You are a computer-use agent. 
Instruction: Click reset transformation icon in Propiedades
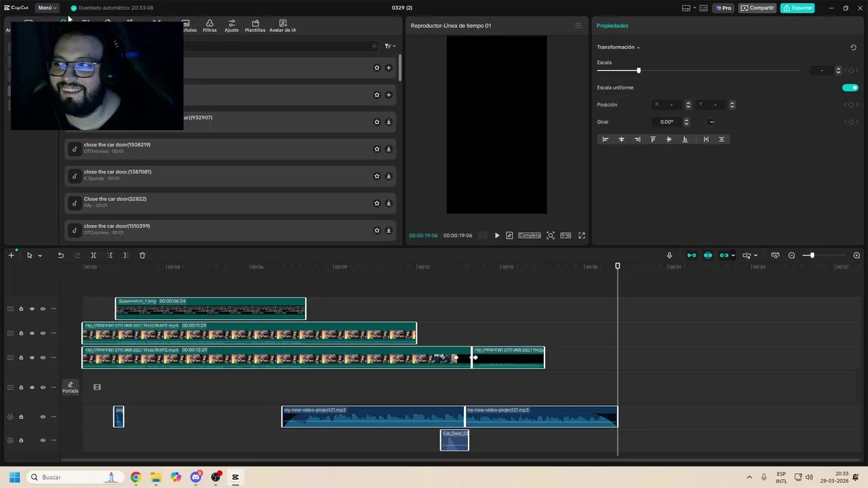tap(853, 47)
